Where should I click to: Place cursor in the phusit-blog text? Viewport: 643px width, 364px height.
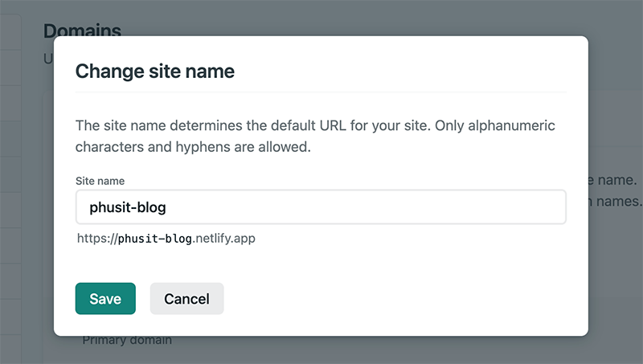click(x=128, y=207)
